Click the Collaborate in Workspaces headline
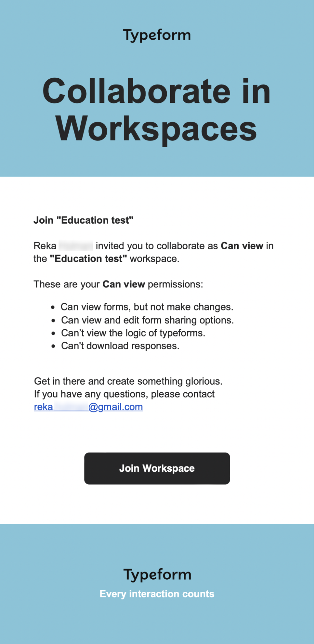Image resolution: width=314 pixels, height=644 pixels. coord(157,110)
